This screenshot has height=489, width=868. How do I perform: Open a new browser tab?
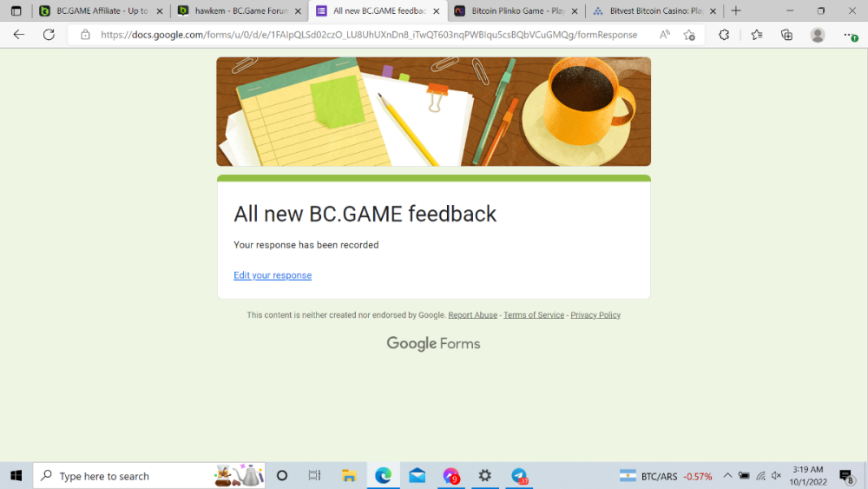[x=736, y=11]
